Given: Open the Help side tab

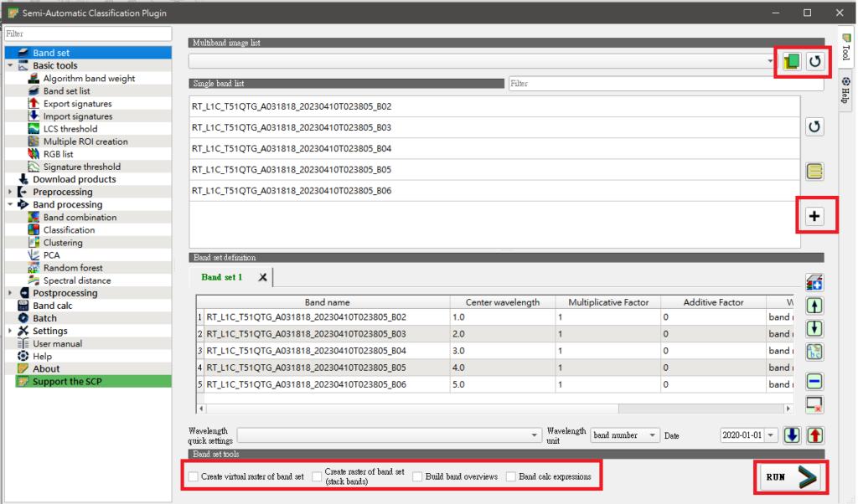Looking at the screenshot, I should (x=846, y=90).
